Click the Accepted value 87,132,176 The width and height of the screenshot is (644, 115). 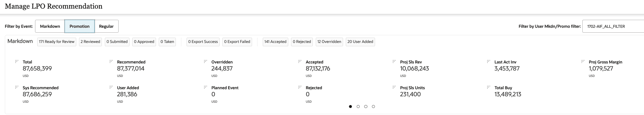[x=318, y=69]
